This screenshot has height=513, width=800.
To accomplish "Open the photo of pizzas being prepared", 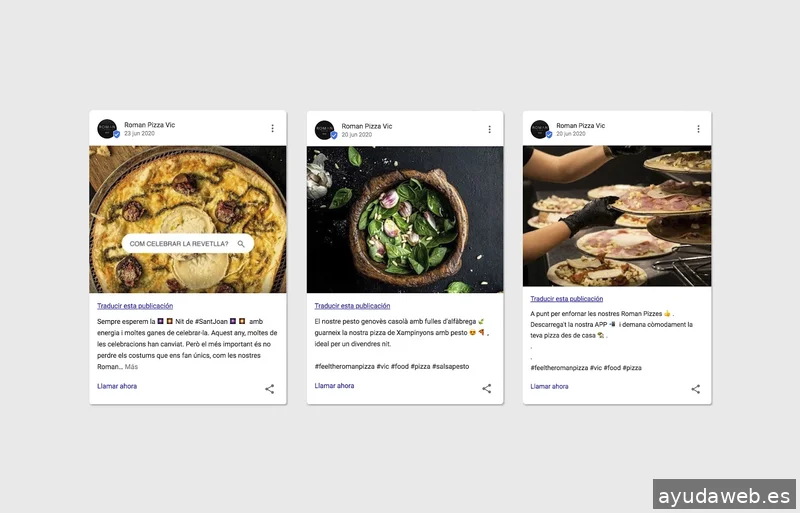I will (x=617, y=216).
